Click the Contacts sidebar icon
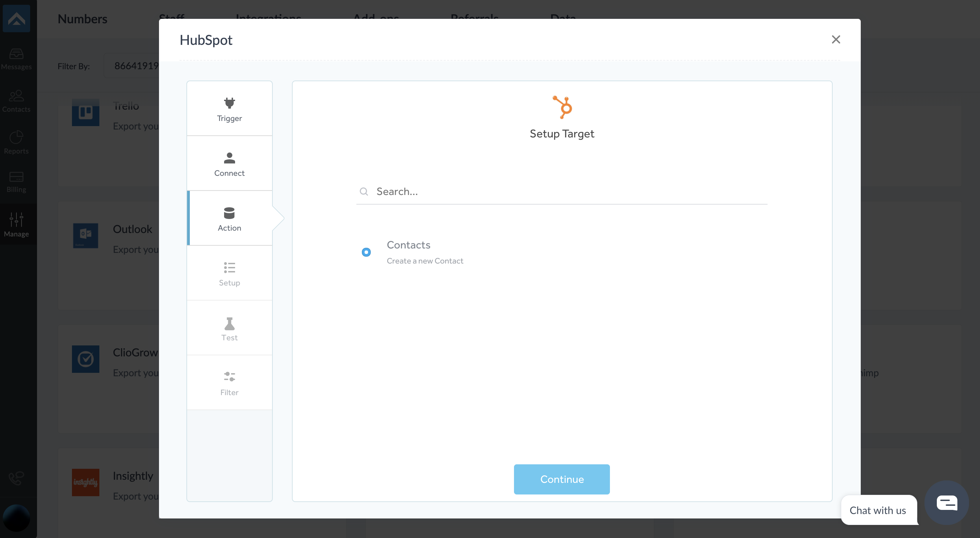Screen dimensions: 980x538 coord(16,100)
